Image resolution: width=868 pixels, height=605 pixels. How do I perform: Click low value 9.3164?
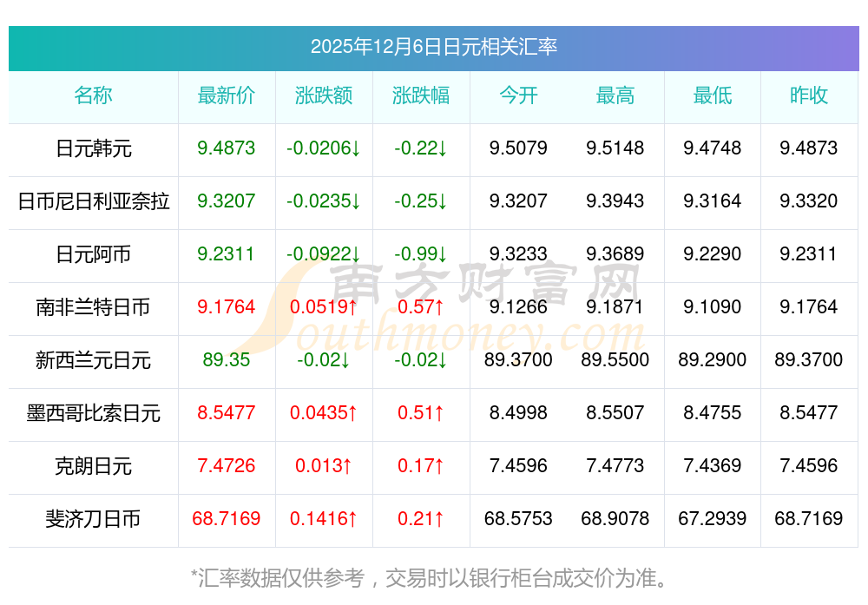click(713, 201)
